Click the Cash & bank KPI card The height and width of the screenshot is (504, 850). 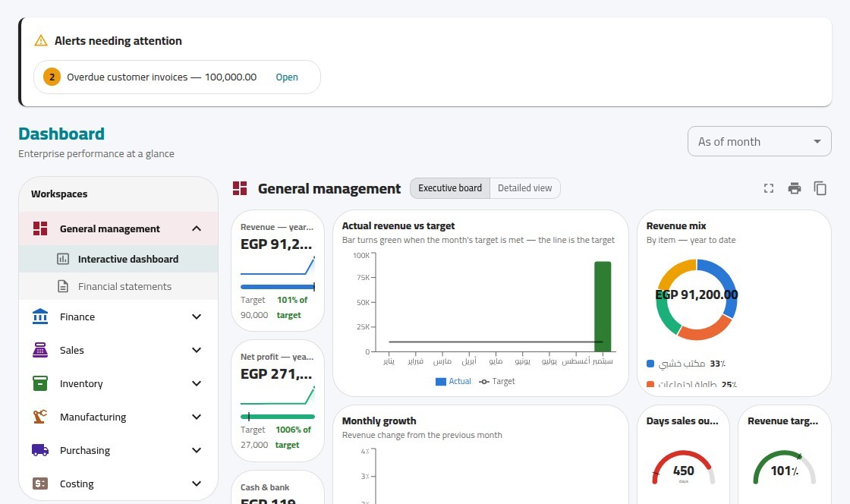coord(278,488)
